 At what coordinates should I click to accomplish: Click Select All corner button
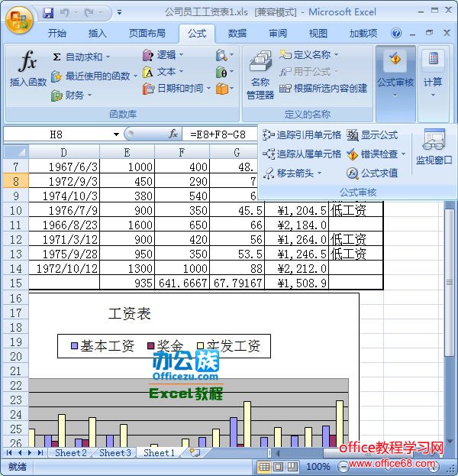[16, 152]
